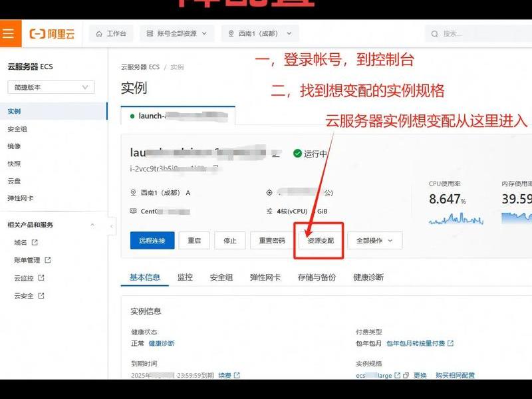
Task: Click the 续费 renewal link
Action: click(229, 375)
